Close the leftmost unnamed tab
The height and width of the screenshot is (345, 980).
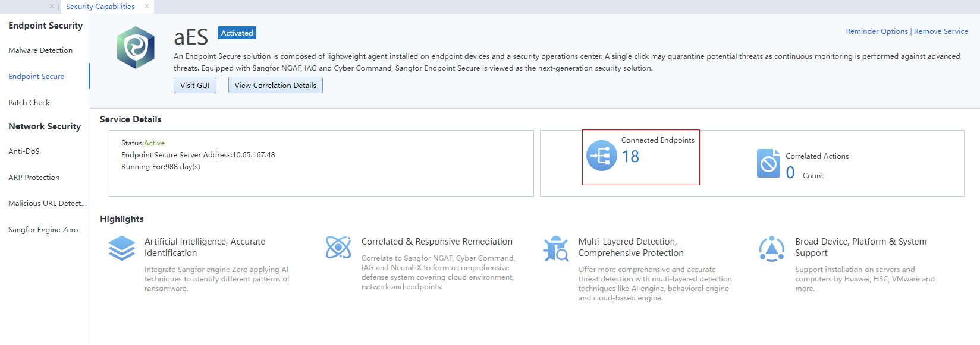(x=52, y=7)
